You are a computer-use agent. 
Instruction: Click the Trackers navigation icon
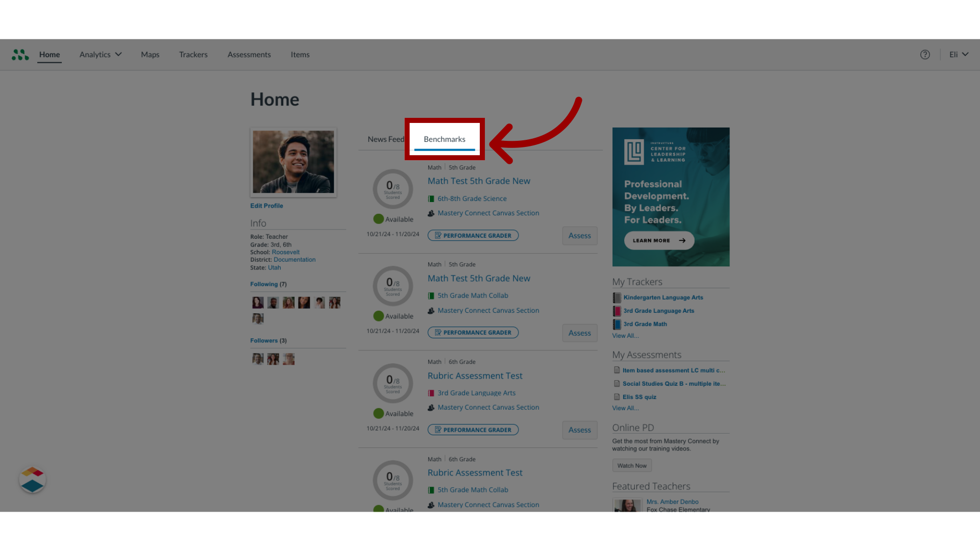[193, 55]
